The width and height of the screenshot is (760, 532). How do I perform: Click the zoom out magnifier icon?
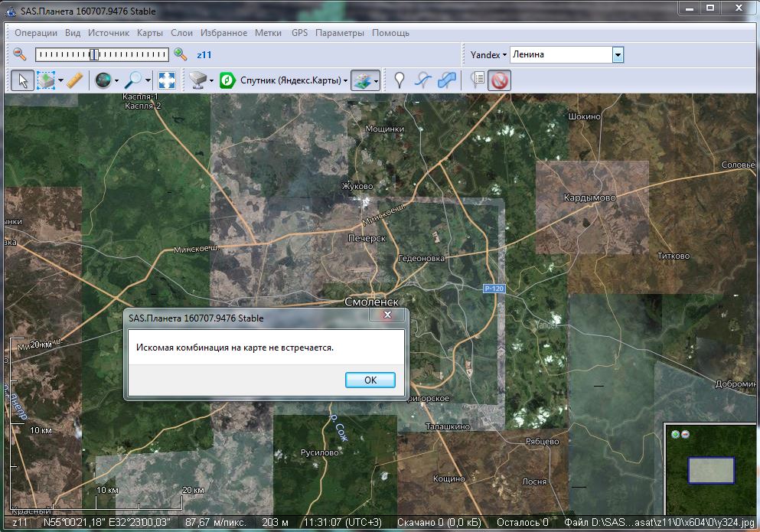click(x=20, y=54)
